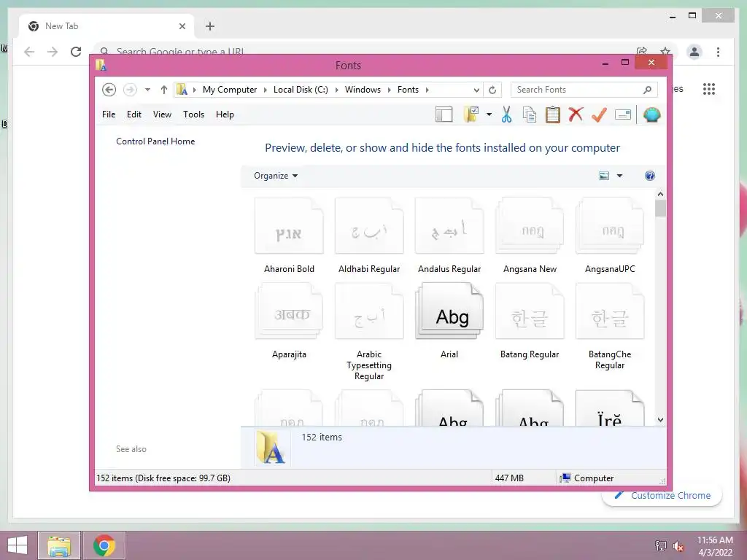Image resolution: width=747 pixels, height=560 pixels.
Task: Open Chrome's three-dot menu
Action: coord(718,52)
